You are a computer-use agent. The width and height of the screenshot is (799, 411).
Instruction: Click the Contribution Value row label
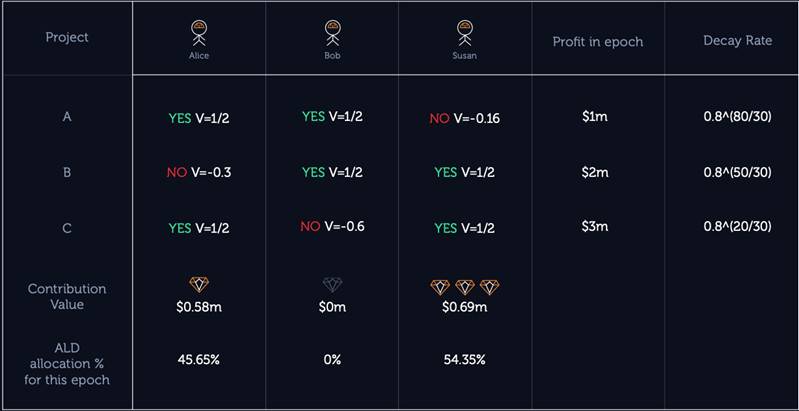click(67, 296)
